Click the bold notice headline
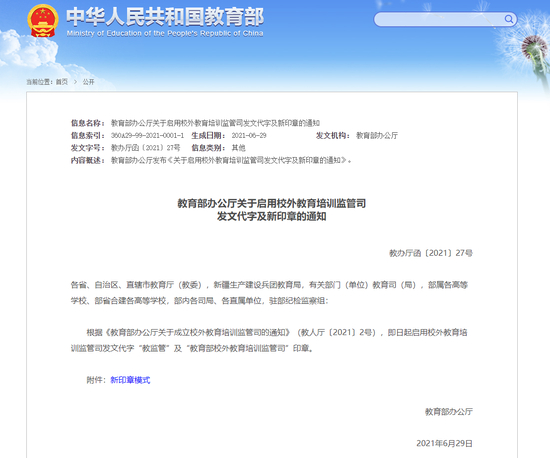 click(271, 210)
